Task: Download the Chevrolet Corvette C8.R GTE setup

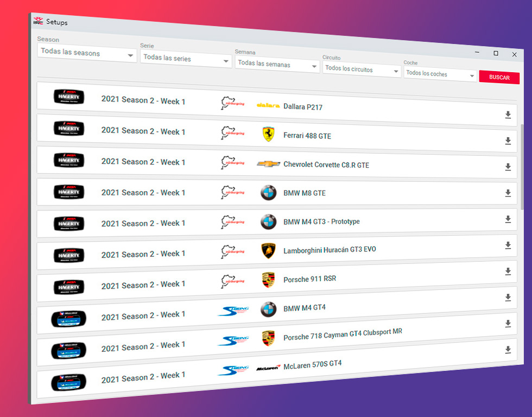Action: point(508,167)
